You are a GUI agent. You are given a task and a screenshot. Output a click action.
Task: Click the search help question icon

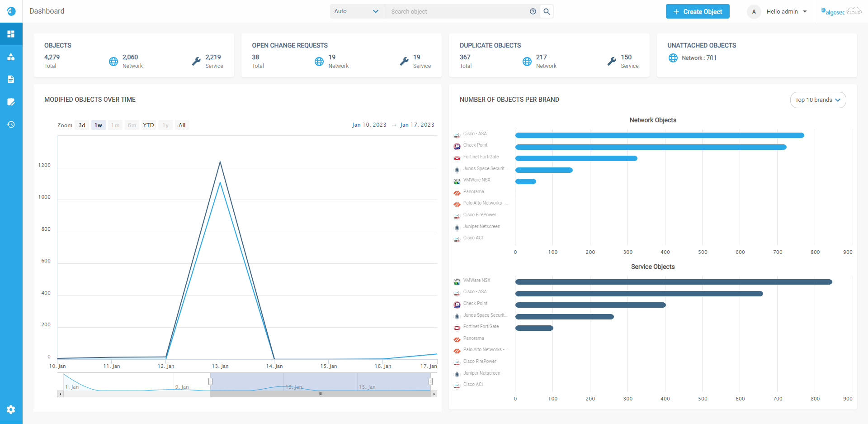click(533, 11)
